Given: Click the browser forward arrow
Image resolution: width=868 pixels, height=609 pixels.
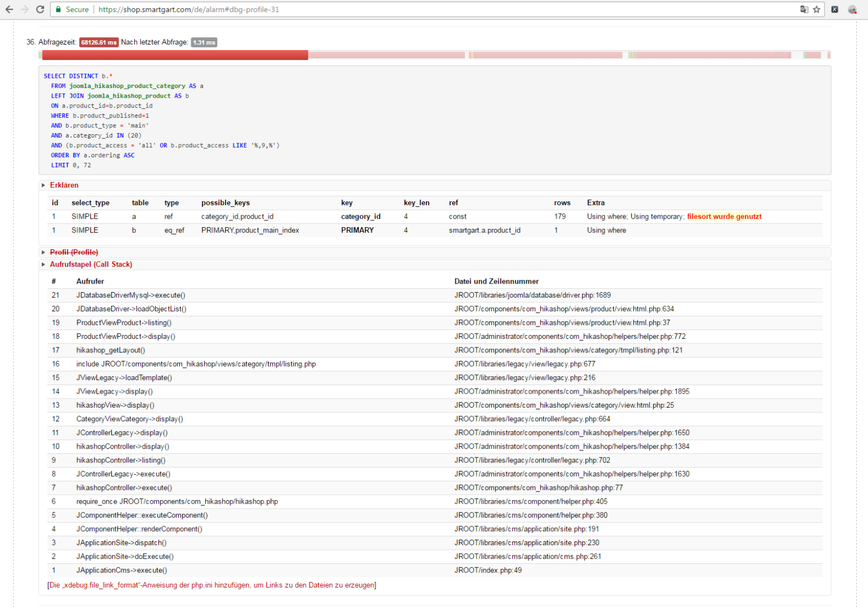Looking at the screenshot, I should (x=24, y=10).
